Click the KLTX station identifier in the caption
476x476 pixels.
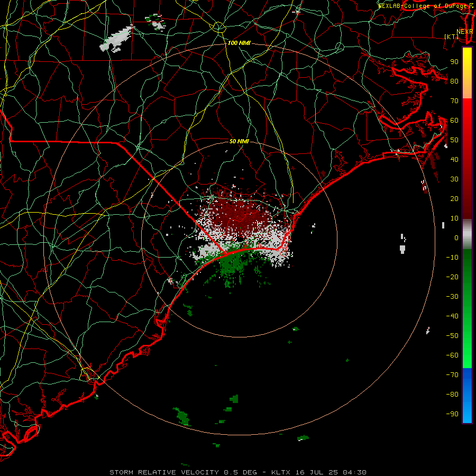[x=281, y=472]
